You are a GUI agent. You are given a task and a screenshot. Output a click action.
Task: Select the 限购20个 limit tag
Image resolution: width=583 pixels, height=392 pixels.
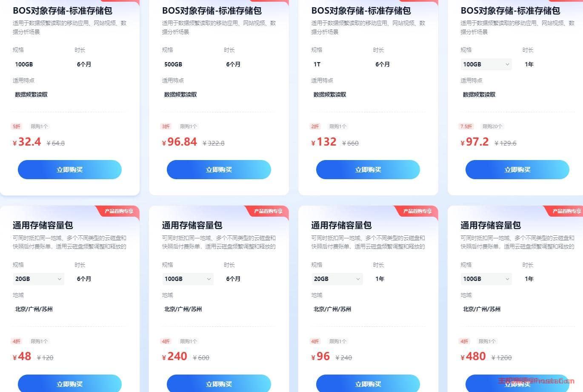(492, 126)
